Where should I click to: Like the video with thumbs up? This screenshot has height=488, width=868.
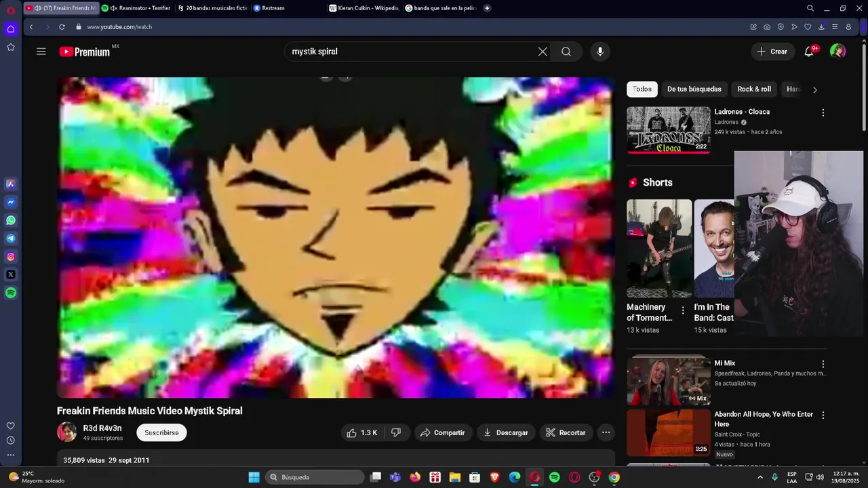pos(361,432)
